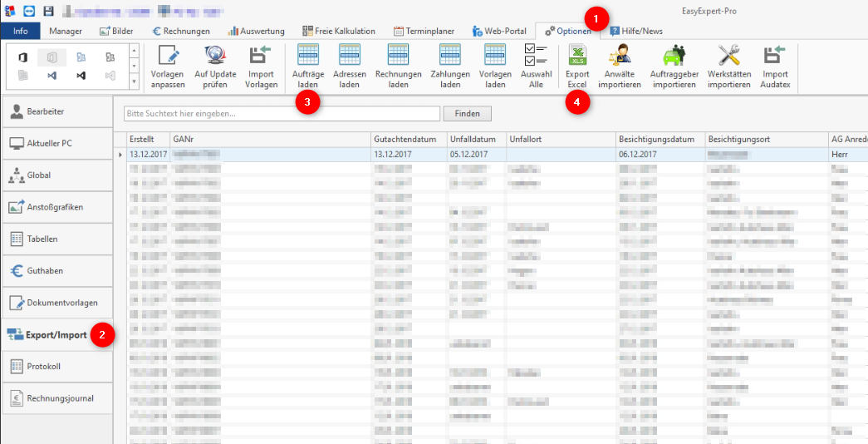Image resolution: width=868 pixels, height=444 pixels.
Task: Go to Freie Kalkulation tab
Action: tap(339, 31)
